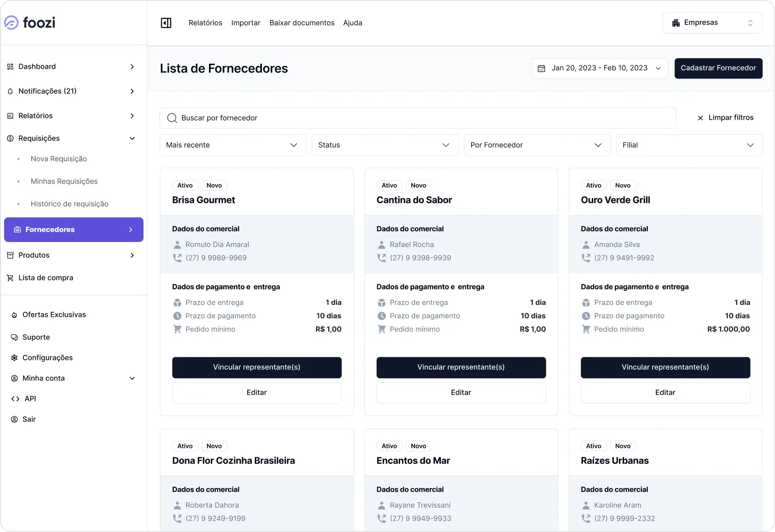Click phone icon on Brisa Gourmet card
This screenshot has width=775, height=532.
(177, 258)
